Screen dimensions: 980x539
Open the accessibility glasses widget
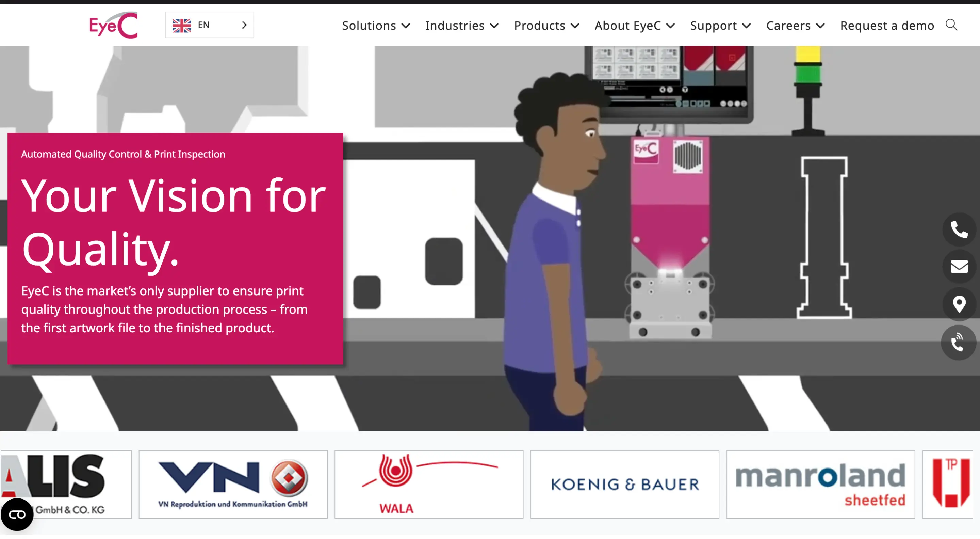pyautogui.click(x=17, y=514)
